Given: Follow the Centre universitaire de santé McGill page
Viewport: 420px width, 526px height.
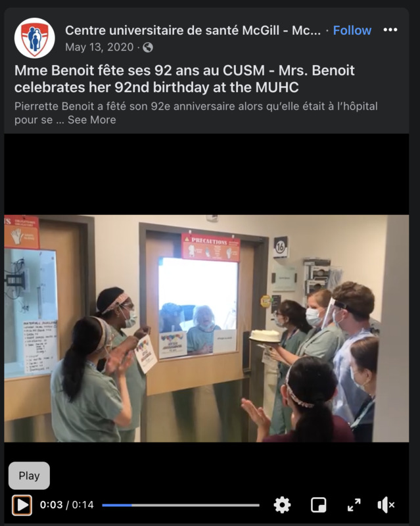Looking at the screenshot, I should 352,30.
